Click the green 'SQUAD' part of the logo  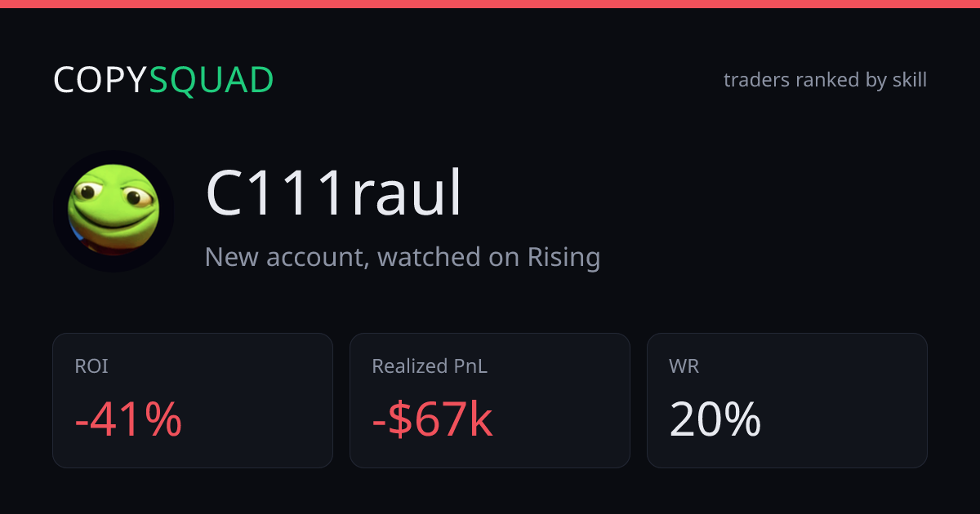pyautogui.click(x=212, y=80)
